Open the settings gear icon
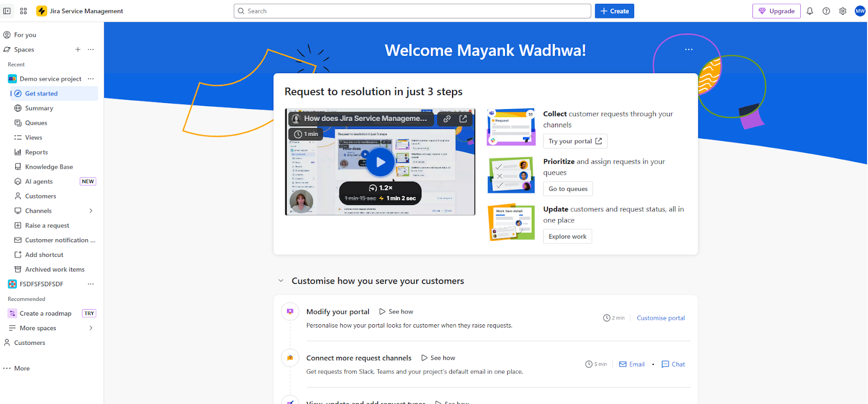This screenshot has height=404, width=868. pyautogui.click(x=843, y=11)
